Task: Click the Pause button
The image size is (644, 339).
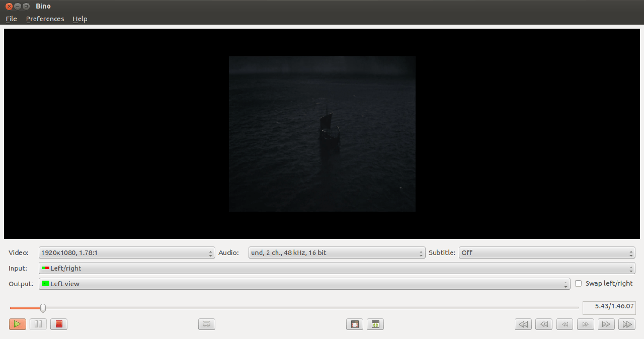Action: [38, 324]
